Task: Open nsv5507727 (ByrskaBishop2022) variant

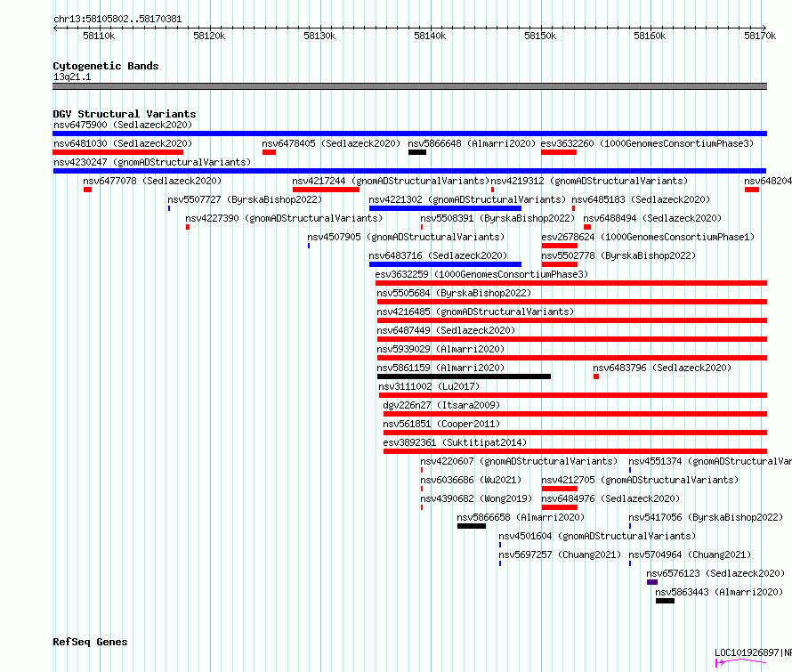Action: [x=245, y=199]
